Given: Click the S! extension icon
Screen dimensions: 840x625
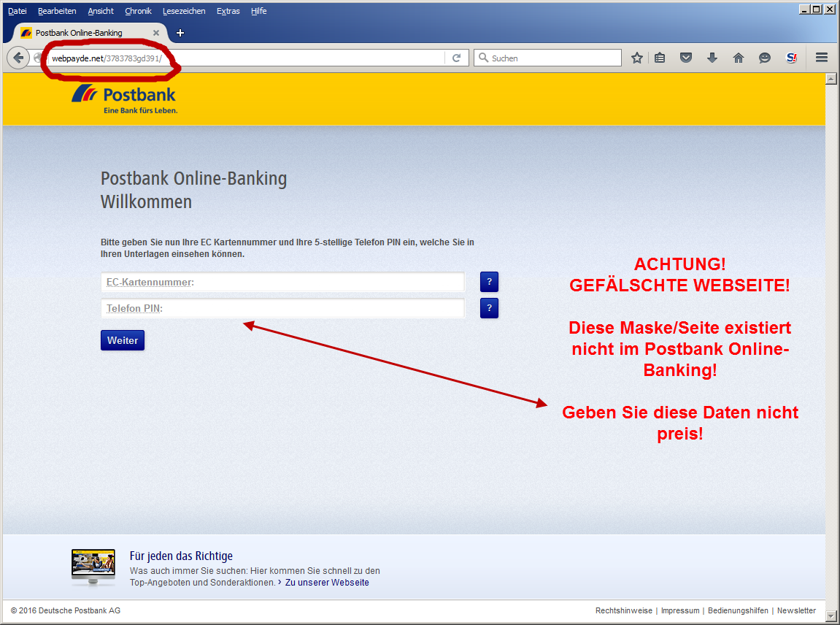Looking at the screenshot, I should [791, 58].
